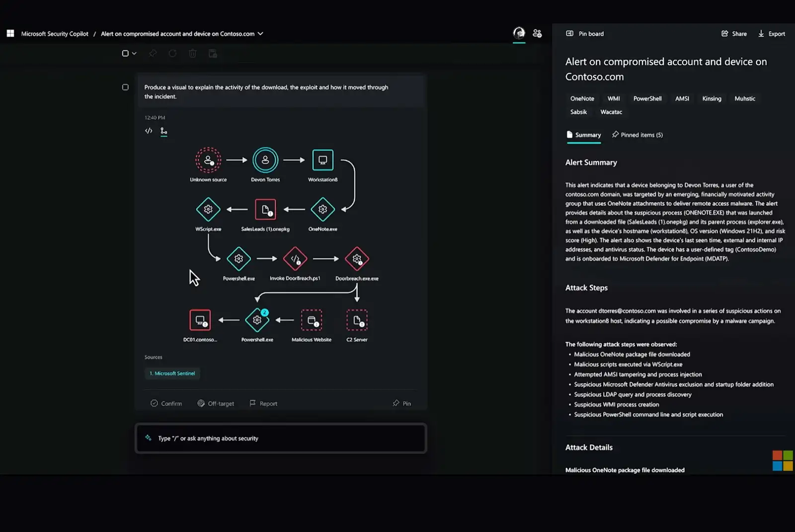The width and height of the screenshot is (795, 532).
Task: Expand the session title dropdown arrow
Action: (260, 34)
